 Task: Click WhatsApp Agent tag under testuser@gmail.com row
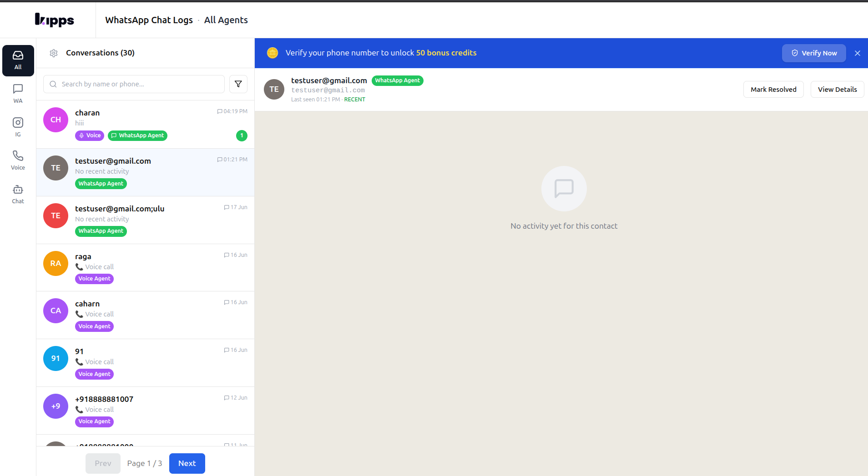point(101,184)
